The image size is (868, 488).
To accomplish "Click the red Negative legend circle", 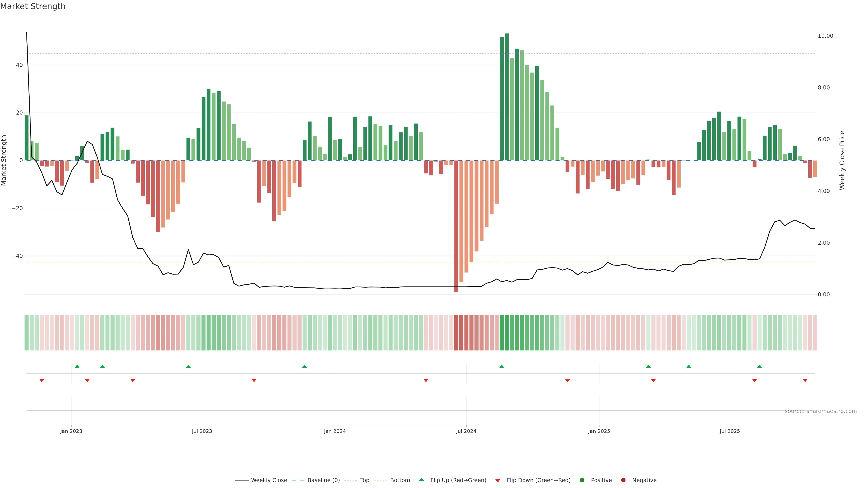I will coord(623,480).
